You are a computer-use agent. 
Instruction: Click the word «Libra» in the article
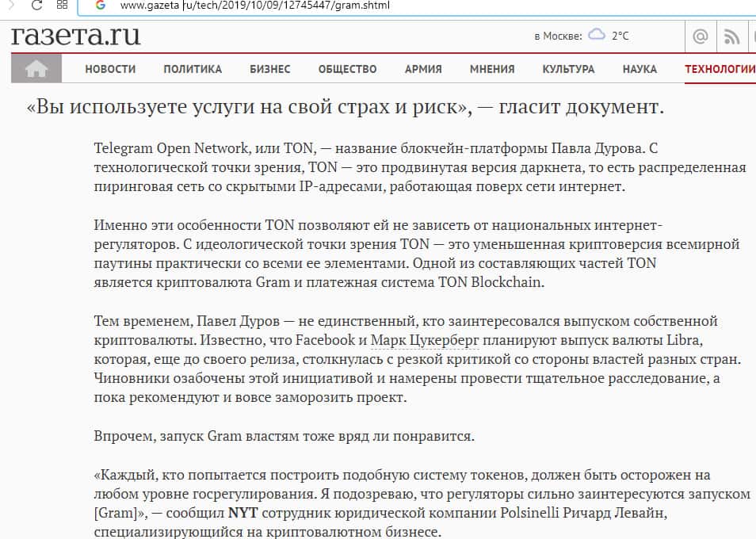684,340
